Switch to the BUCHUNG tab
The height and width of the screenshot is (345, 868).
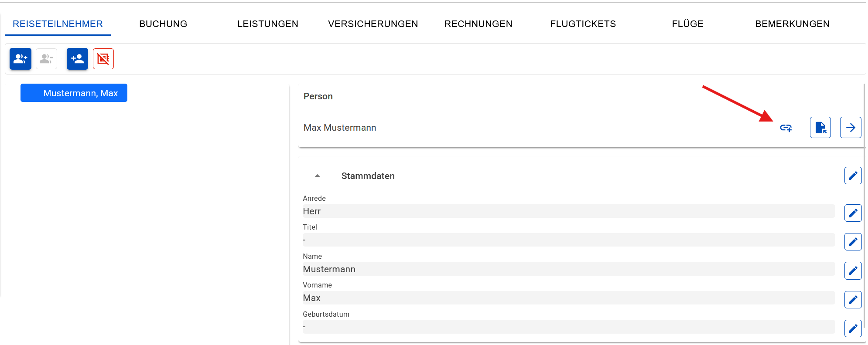click(x=163, y=24)
